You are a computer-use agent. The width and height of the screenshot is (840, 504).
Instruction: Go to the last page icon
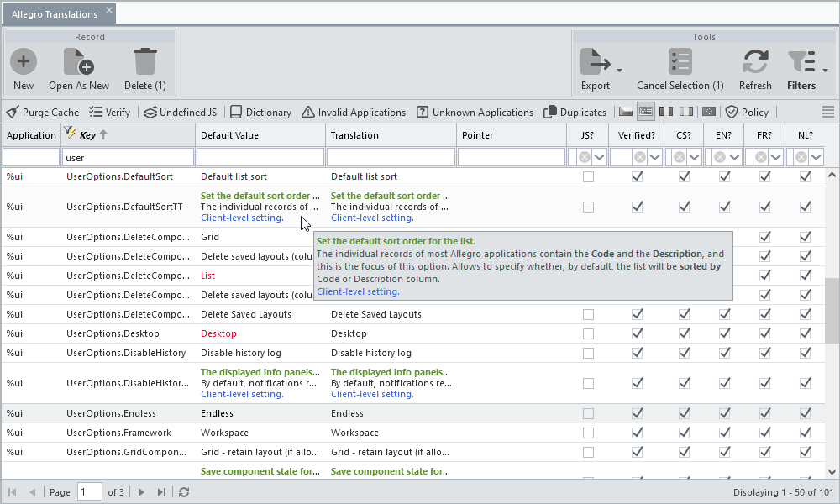[x=161, y=492]
